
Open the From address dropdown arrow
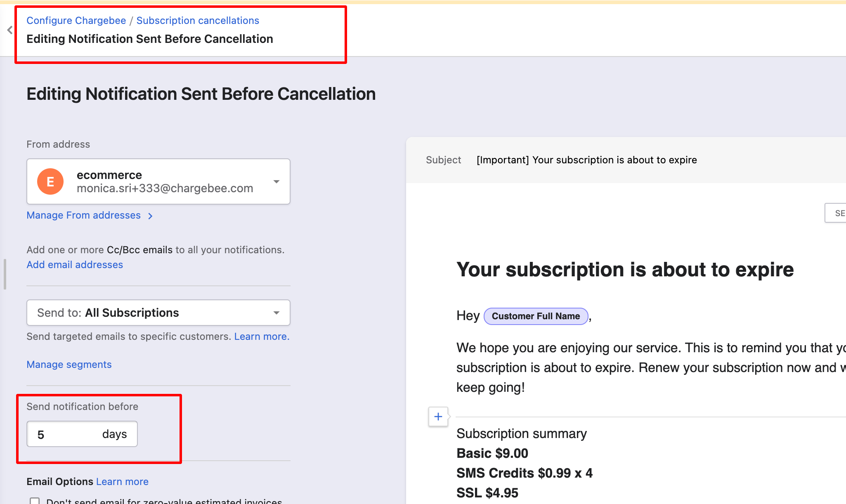tap(276, 181)
